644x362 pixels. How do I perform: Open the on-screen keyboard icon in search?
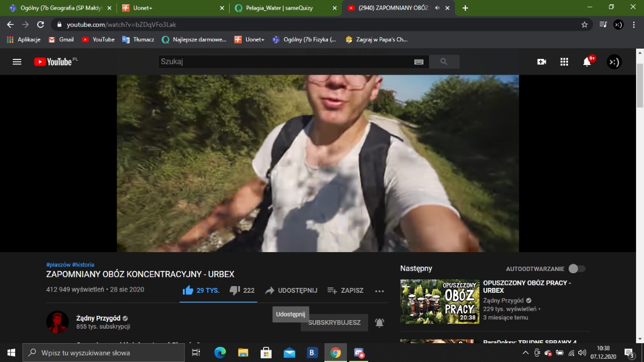(x=419, y=62)
